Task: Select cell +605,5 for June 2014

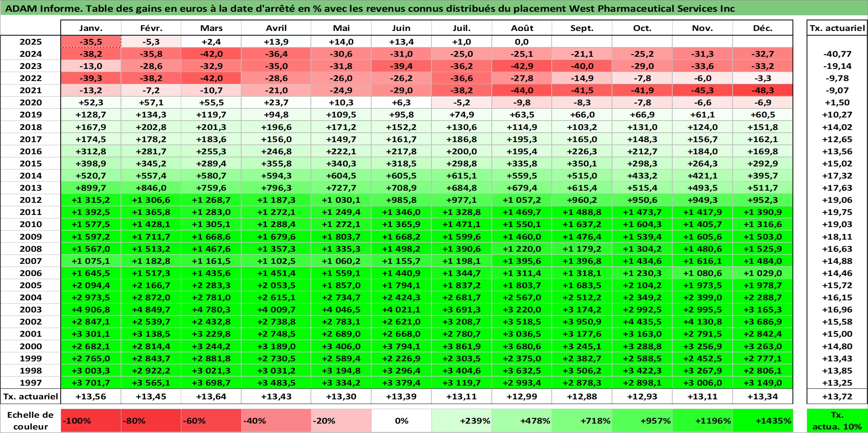Action: click(401, 176)
